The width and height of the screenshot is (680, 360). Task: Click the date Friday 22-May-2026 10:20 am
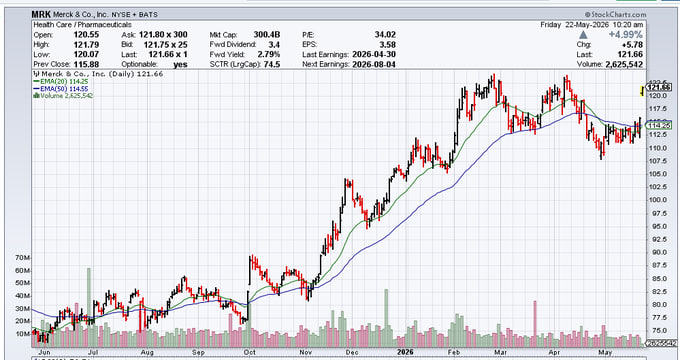point(592,25)
